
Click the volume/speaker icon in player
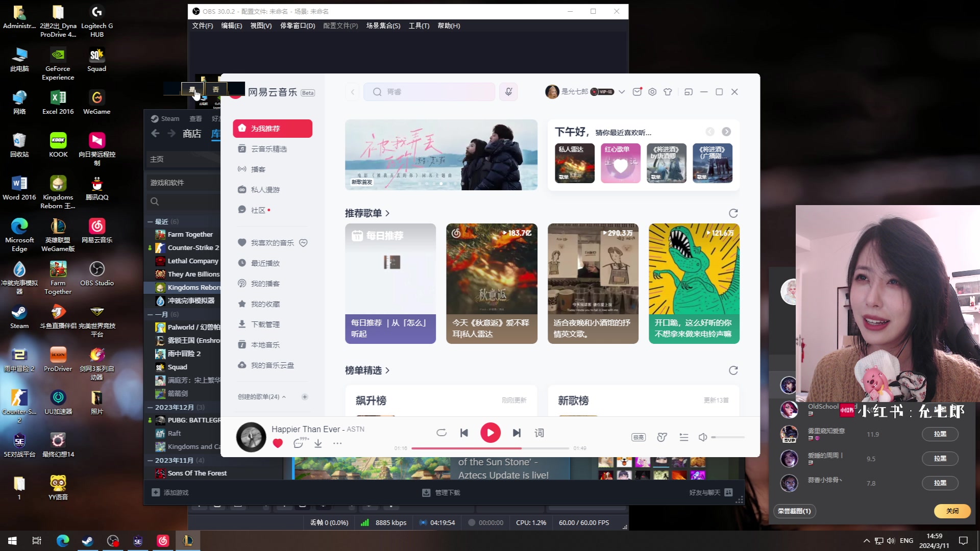pyautogui.click(x=703, y=437)
